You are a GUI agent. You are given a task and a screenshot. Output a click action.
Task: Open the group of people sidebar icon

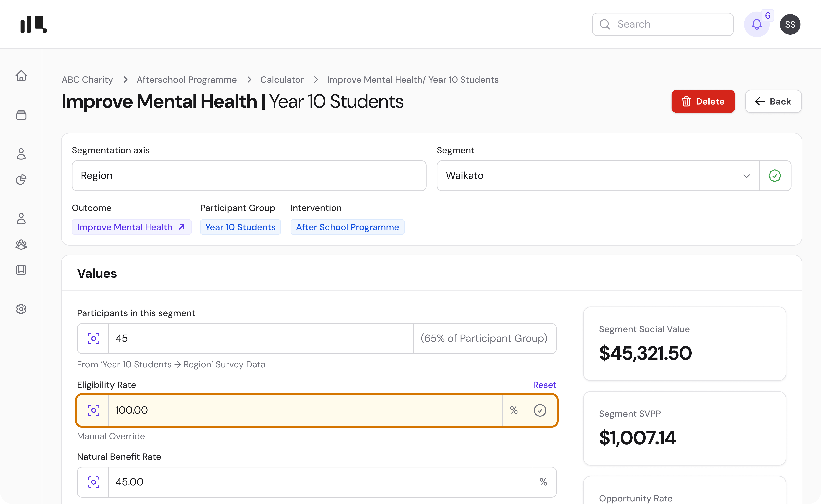point(21,245)
